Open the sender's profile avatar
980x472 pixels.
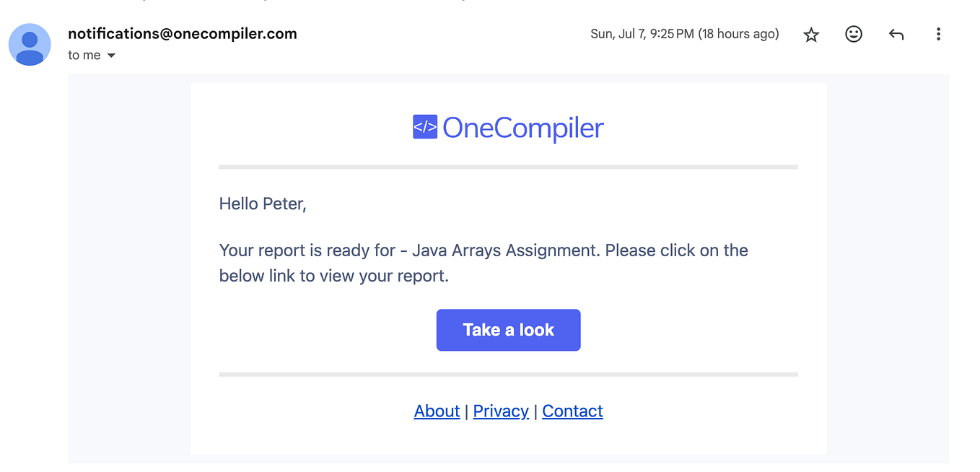(30, 44)
